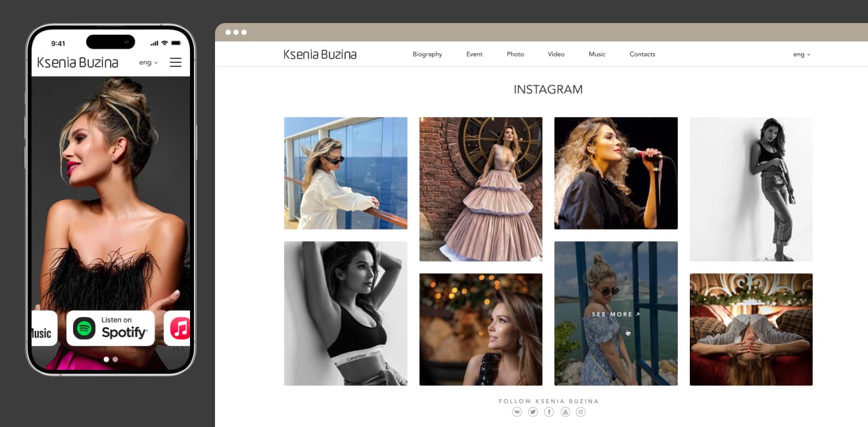
Task: Go to the Biography menu item
Action: tap(427, 55)
